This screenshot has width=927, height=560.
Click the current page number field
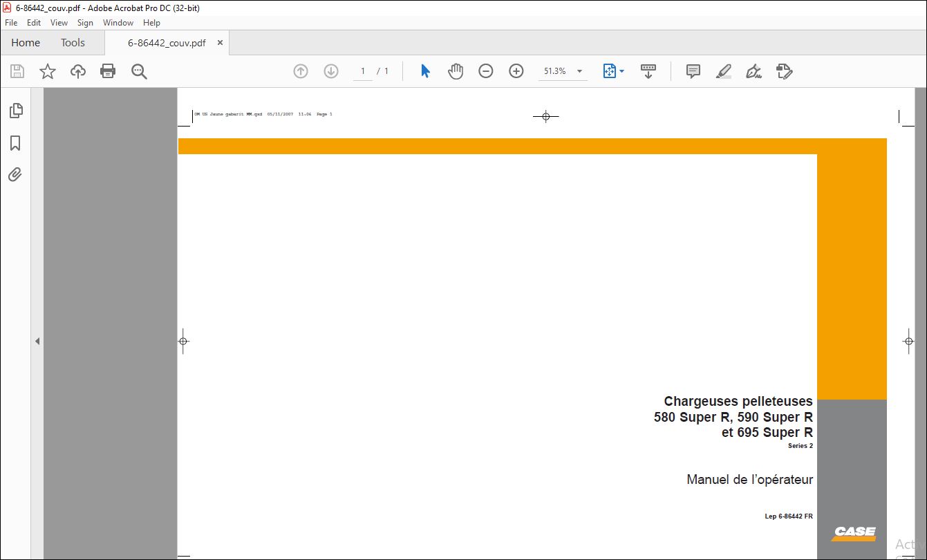tap(362, 71)
